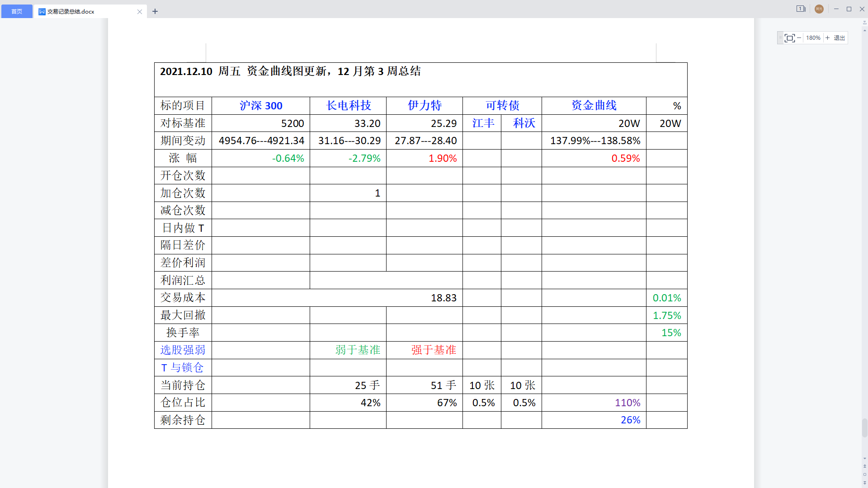Go to next page with double down arrow
Image resolution: width=868 pixels, height=488 pixels.
pyautogui.click(x=865, y=483)
